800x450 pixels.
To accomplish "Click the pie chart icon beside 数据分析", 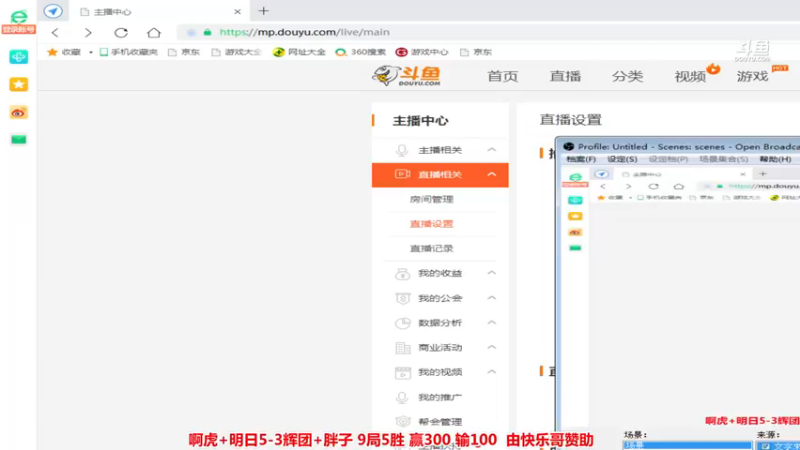I will (403, 323).
